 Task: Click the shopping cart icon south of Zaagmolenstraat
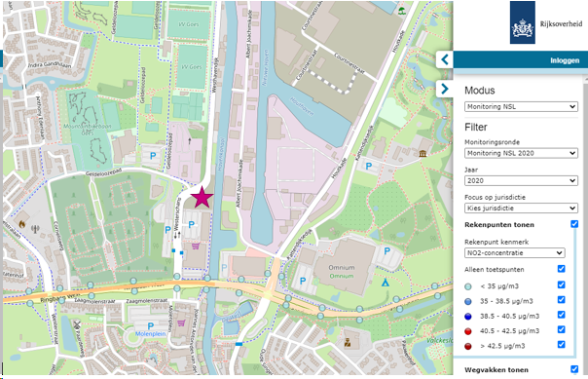point(181,322)
